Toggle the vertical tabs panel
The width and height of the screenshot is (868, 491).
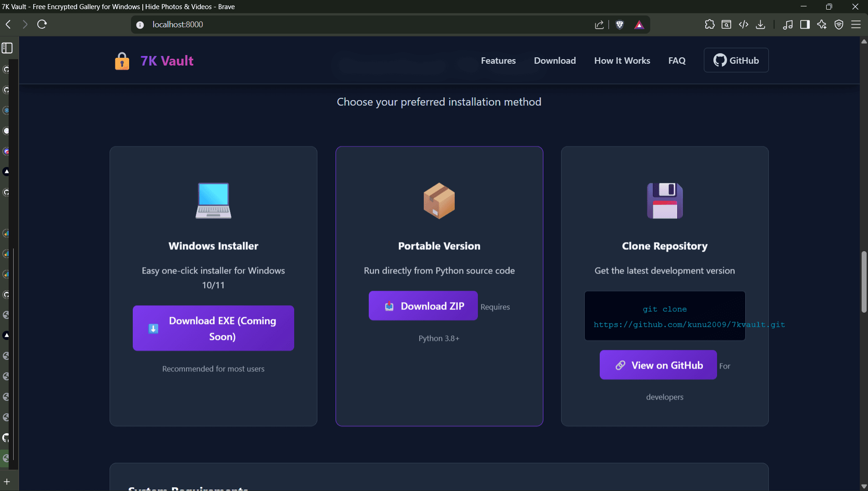pyautogui.click(x=7, y=48)
